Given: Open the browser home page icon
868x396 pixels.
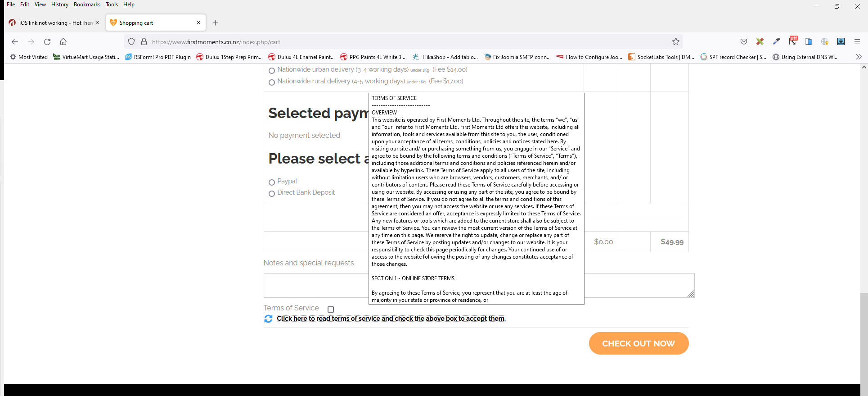Looking at the screenshot, I should 63,42.
